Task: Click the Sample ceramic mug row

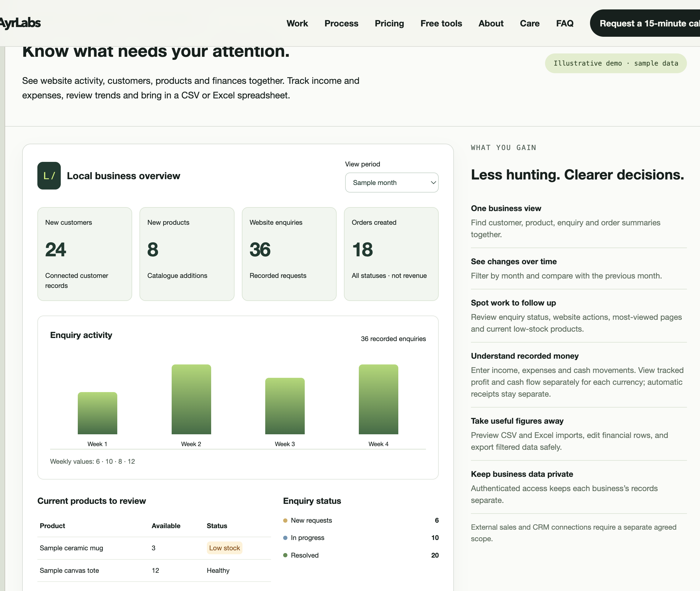Action: pyautogui.click(x=154, y=548)
